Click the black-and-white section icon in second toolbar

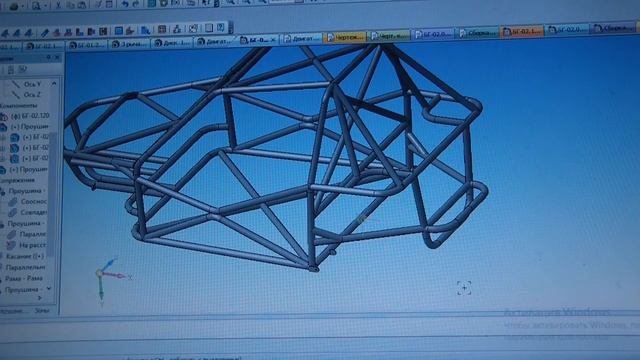pos(103,31)
